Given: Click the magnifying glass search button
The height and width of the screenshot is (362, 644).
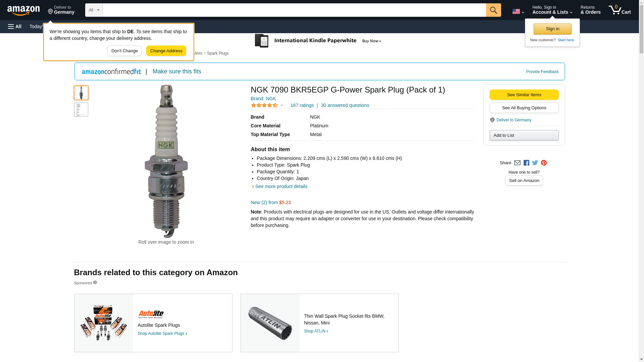Looking at the screenshot, I should [x=493, y=10].
